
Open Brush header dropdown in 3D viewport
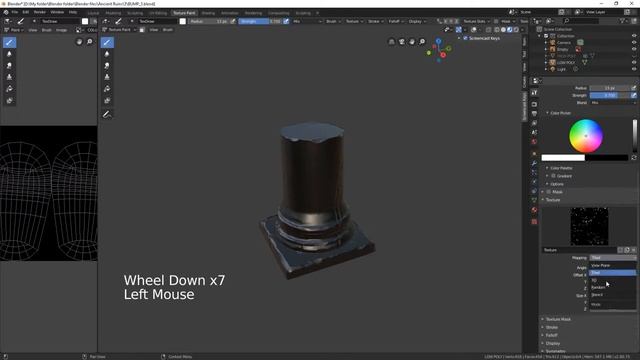[x=333, y=21]
